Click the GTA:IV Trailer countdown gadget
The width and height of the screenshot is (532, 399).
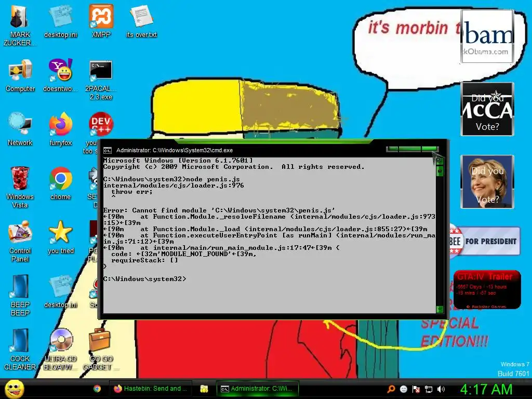pyautogui.click(x=487, y=289)
